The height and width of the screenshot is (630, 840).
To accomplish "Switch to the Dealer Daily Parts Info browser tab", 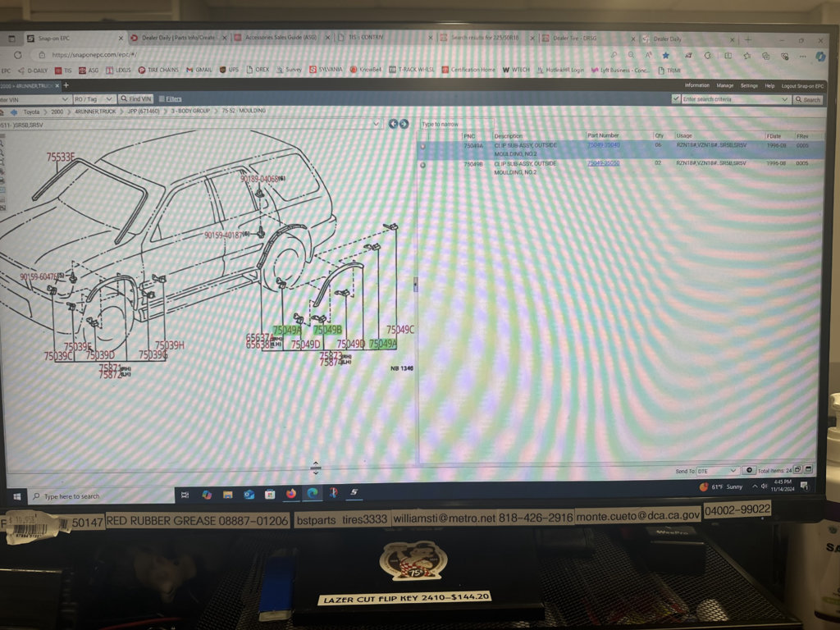I will (177, 38).
